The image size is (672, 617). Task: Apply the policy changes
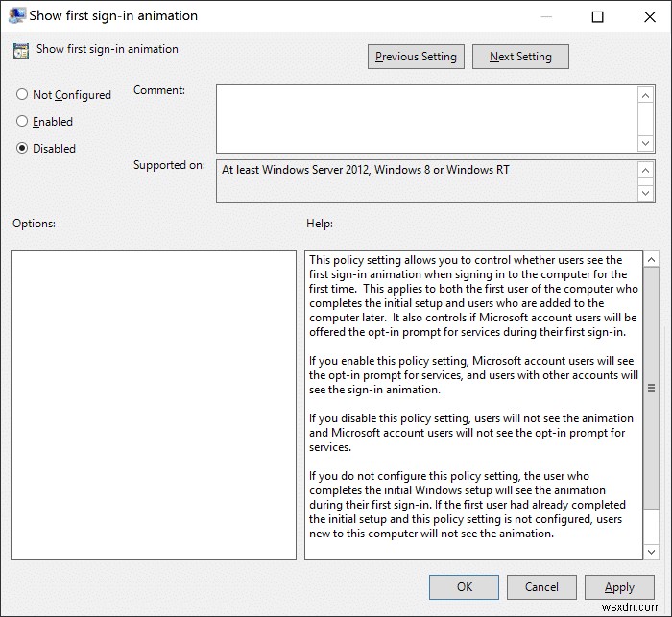click(619, 587)
